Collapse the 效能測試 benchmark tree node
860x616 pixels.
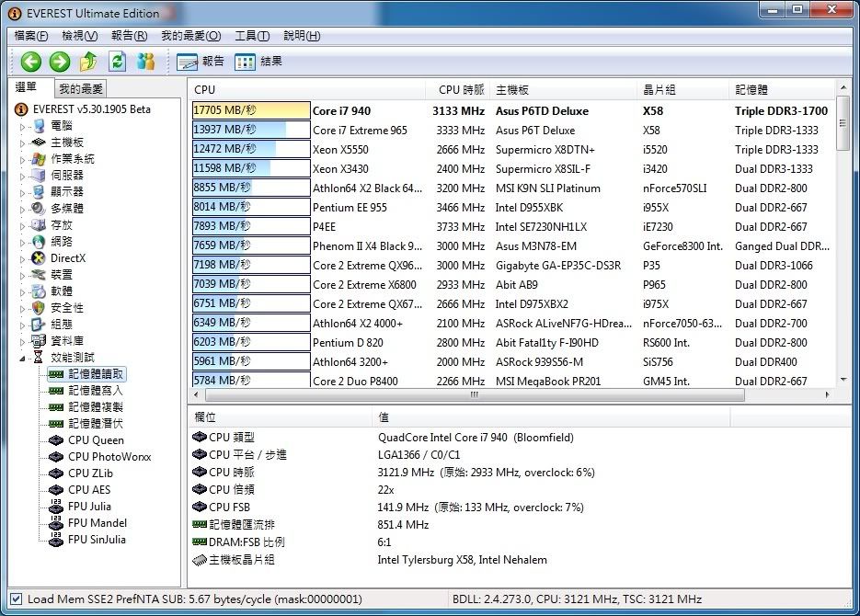(x=22, y=359)
